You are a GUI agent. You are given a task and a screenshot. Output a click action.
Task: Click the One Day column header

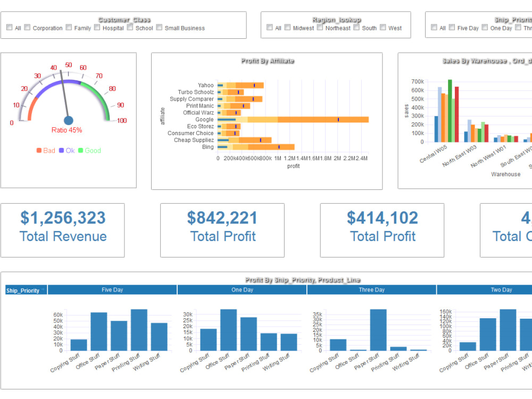pos(242,290)
